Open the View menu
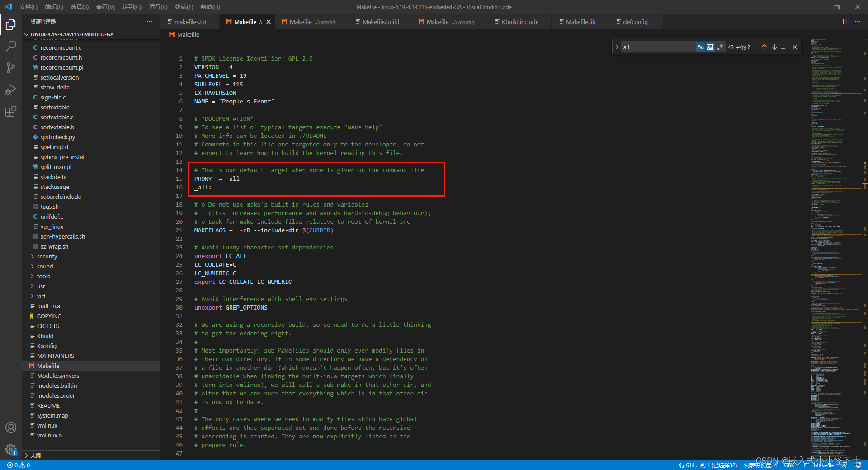Viewport: 868px width, 470px height. click(x=105, y=7)
